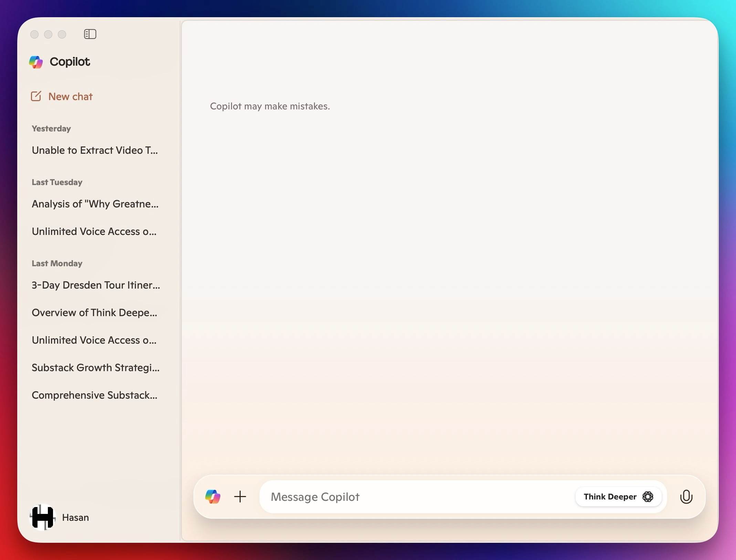Open 'Comprehensive Substack...' conversation
The height and width of the screenshot is (560, 736).
point(94,395)
